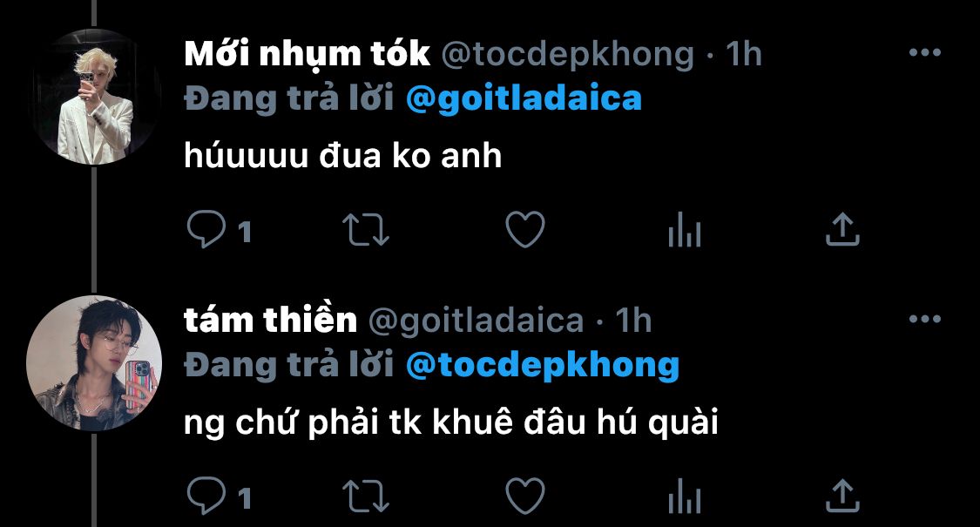Image resolution: width=980 pixels, height=527 pixels.
Task: Open the @goitladaica mention link
Action: pyautogui.click(x=524, y=99)
